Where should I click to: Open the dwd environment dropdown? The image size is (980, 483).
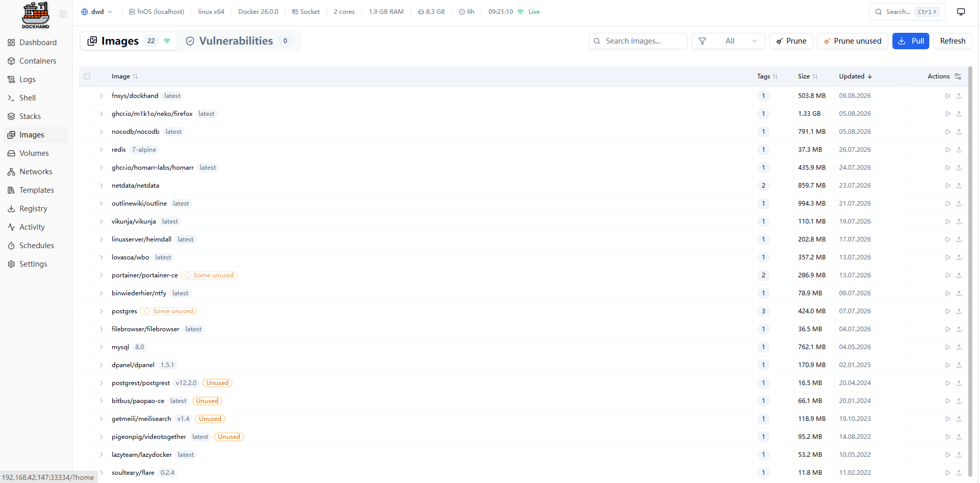[x=97, y=12]
